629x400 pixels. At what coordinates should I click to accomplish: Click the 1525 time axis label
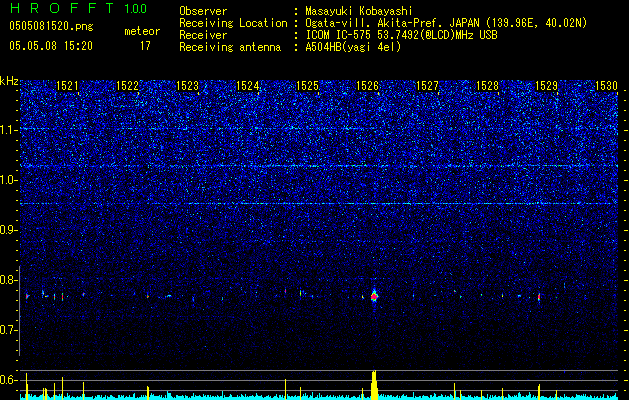pyautogui.click(x=307, y=86)
